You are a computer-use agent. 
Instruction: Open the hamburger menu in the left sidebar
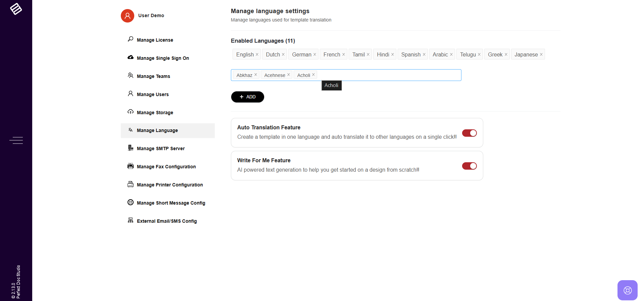pyautogui.click(x=16, y=140)
